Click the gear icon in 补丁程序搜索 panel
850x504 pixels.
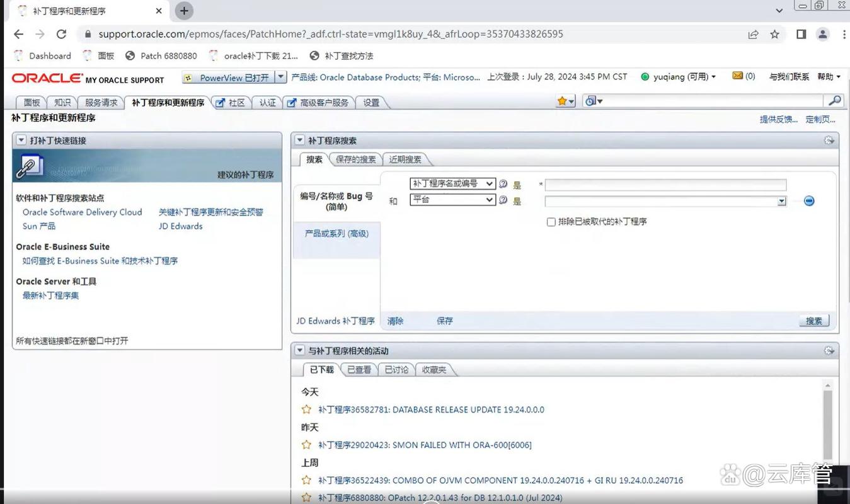coord(829,140)
